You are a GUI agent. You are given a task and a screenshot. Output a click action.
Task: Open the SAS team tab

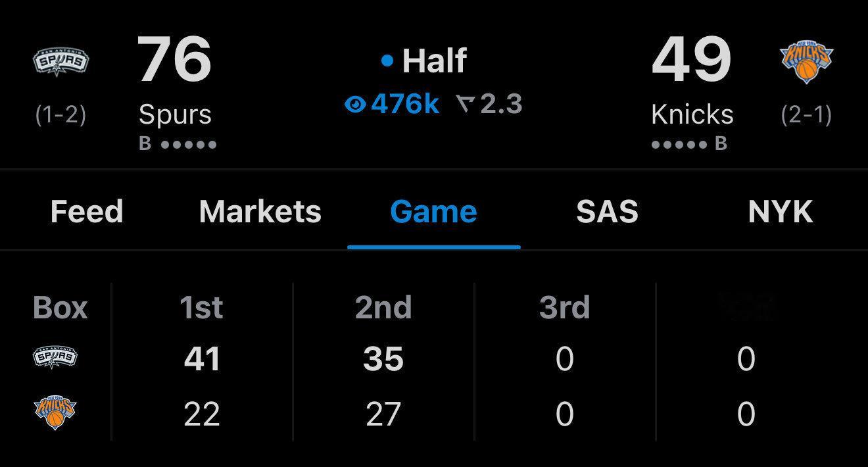click(607, 212)
